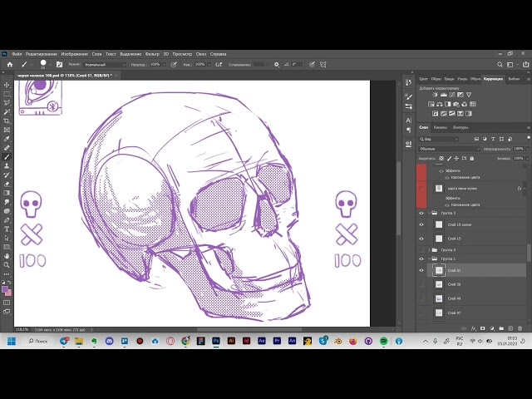Switch to the Цвет panel tab

click(x=423, y=79)
